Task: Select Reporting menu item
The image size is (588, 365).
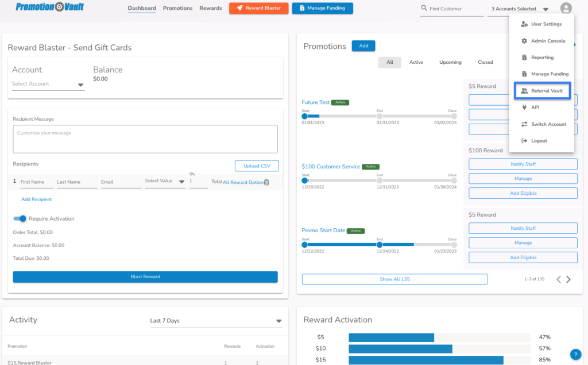Action: tap(541, 57)
